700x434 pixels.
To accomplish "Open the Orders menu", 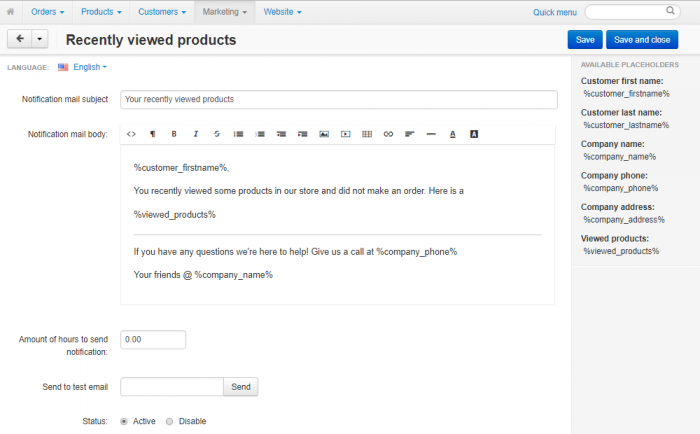I will click(x=47, y=12).
